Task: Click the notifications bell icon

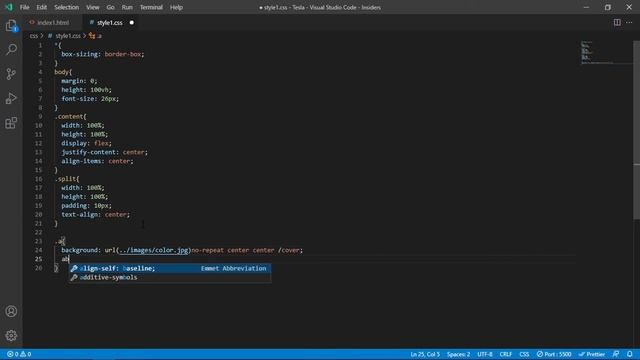Action: pyautogui.click(x=630, y=354)
